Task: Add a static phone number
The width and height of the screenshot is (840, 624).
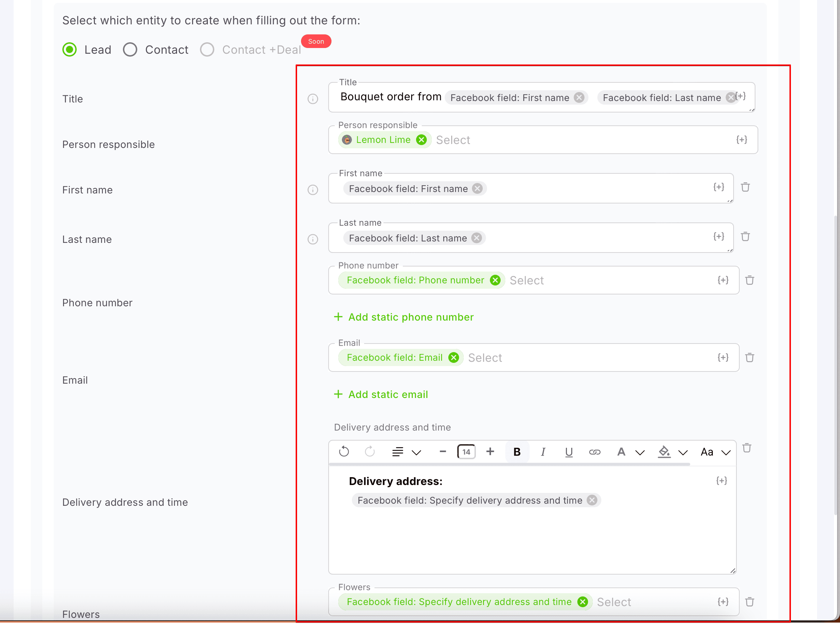Action: tap(404, 317)
